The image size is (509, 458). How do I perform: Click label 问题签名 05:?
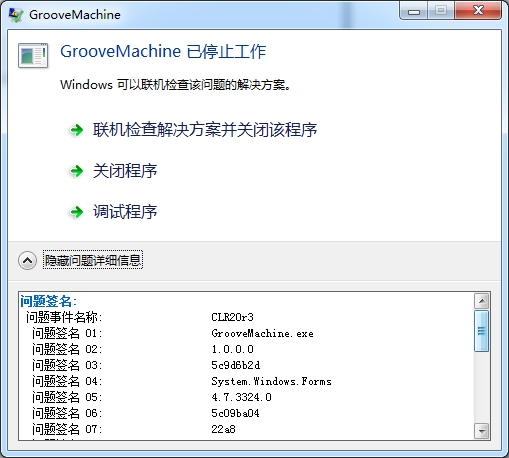click(x=67, y=397)
